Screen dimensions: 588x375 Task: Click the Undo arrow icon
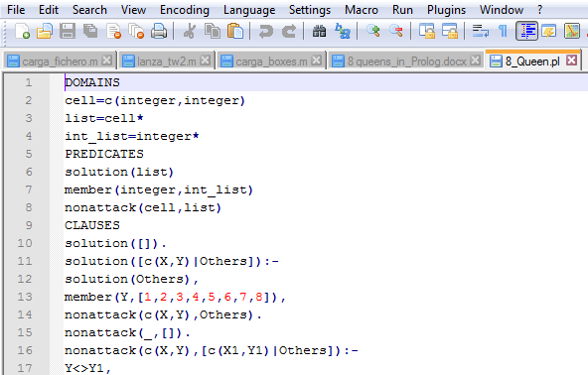coord(265,31)
